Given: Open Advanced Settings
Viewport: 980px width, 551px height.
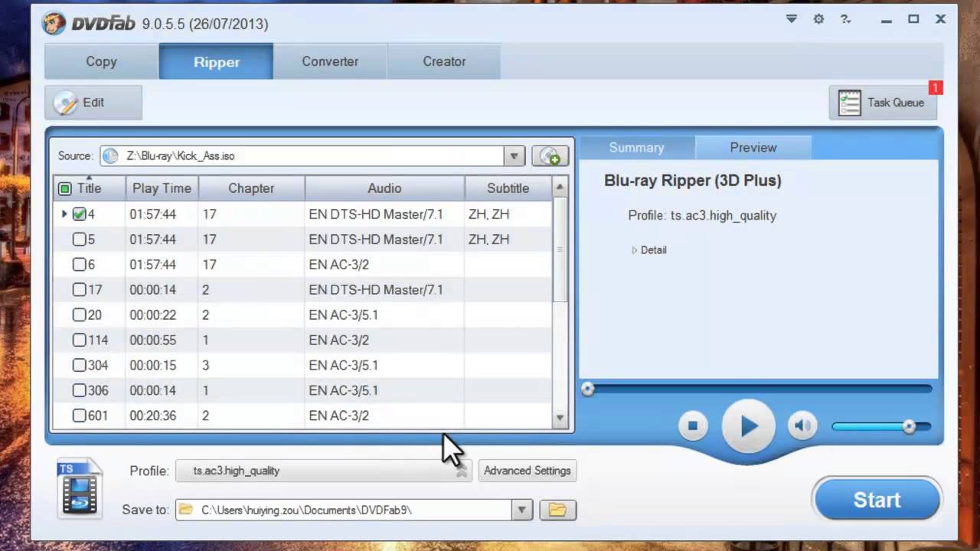Looking at the screenshot, I should [527, 471].
